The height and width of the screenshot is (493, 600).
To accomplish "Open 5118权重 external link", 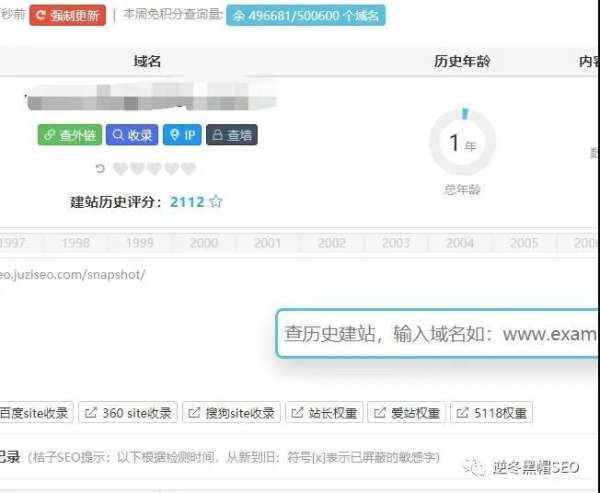I will pos(491,413).
